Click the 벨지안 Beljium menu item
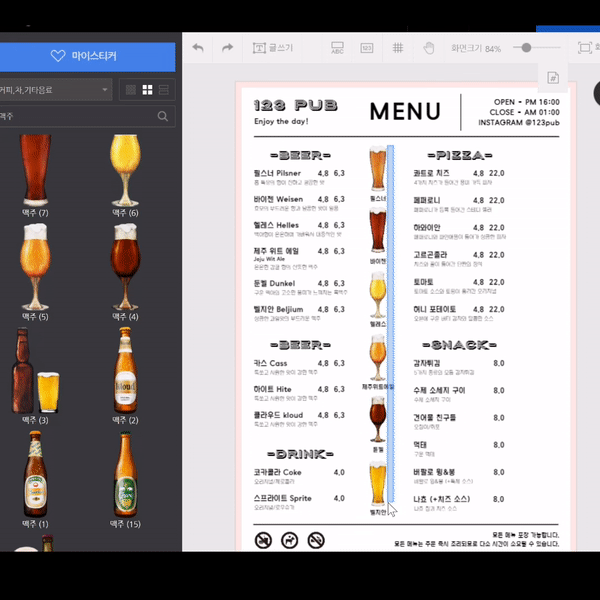600x600 pixels. [279, 310]
